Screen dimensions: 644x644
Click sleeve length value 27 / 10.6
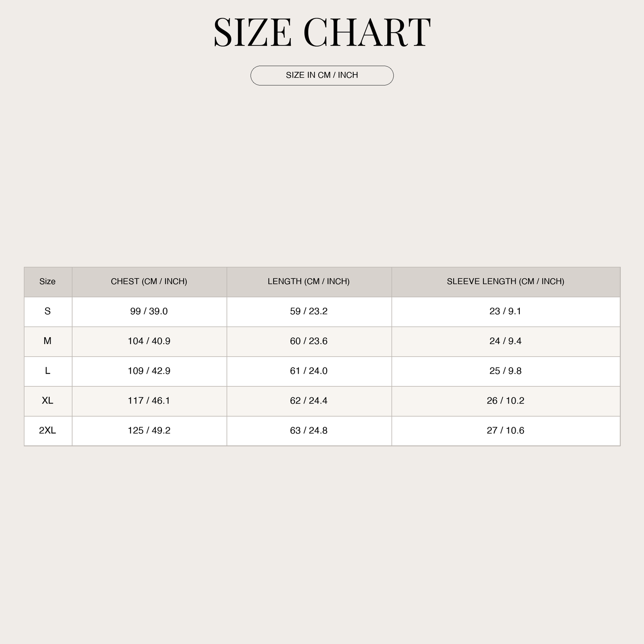coord(506,431)
